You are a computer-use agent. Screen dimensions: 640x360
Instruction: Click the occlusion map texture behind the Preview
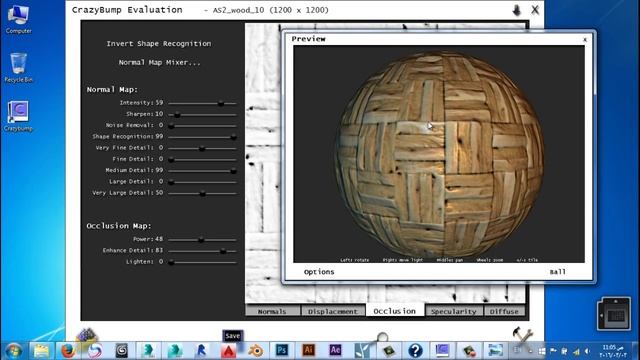pyautogui.click(x=263, y=163)
